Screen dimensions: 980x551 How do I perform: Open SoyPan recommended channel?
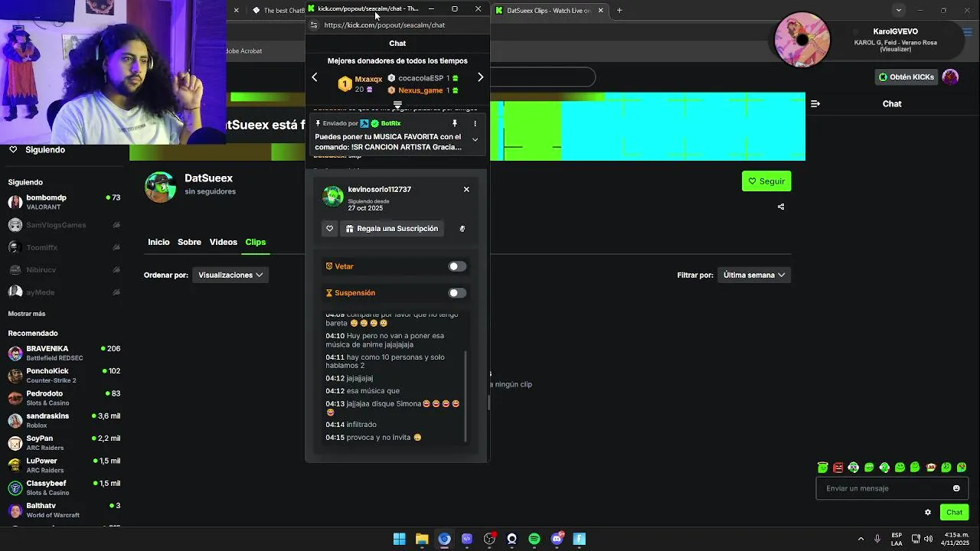pos(64,442)
